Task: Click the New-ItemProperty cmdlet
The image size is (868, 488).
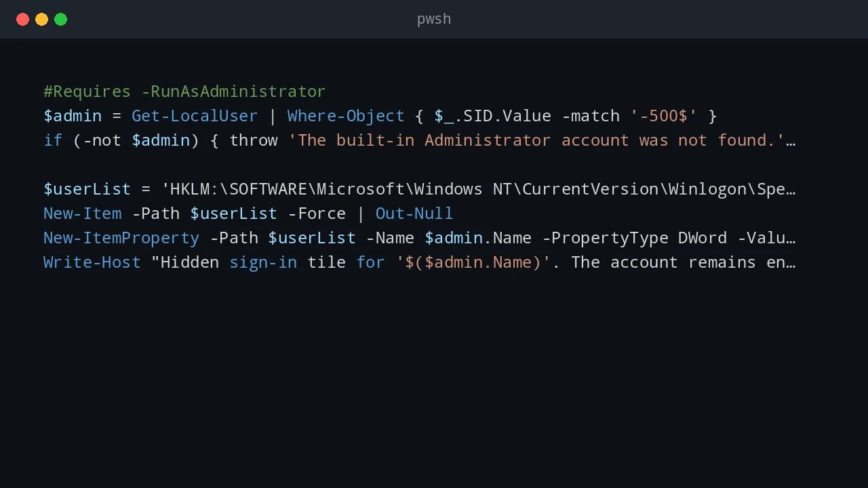Action: point(121,238)
